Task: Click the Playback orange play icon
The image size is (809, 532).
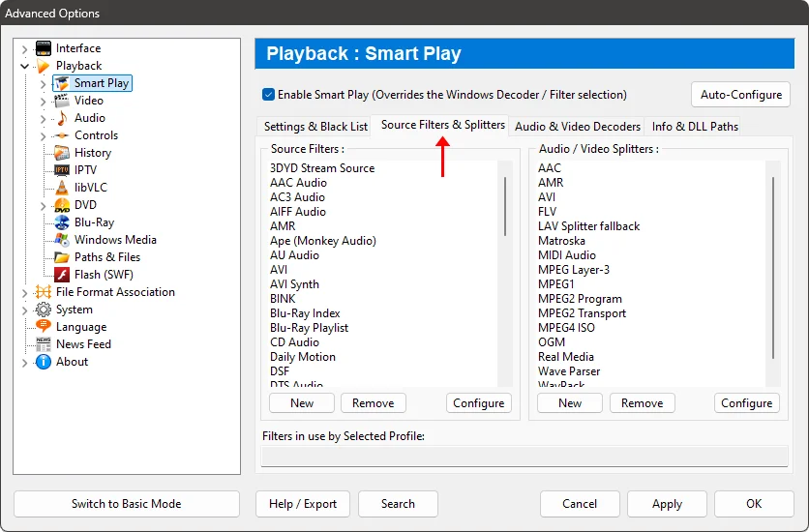Action: 44,66
